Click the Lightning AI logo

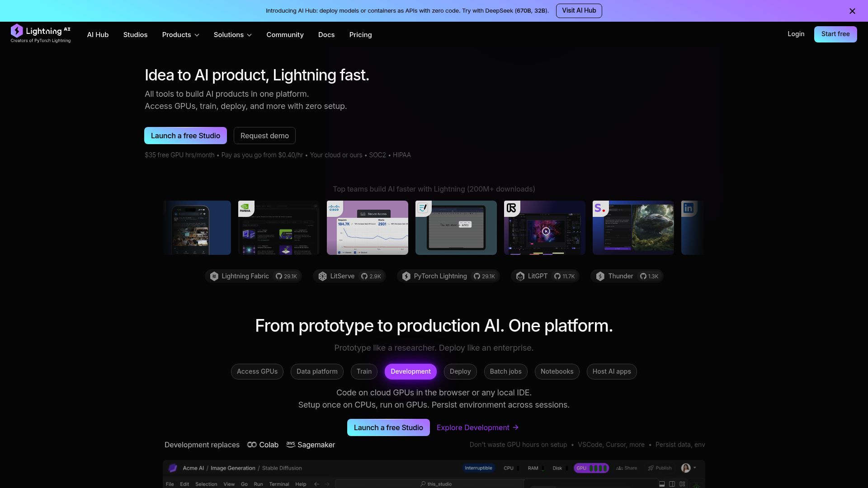[x=41, y=34]
